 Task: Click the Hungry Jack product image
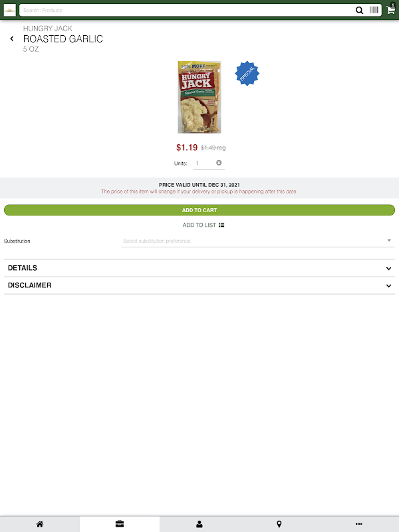tap(199, 97)
